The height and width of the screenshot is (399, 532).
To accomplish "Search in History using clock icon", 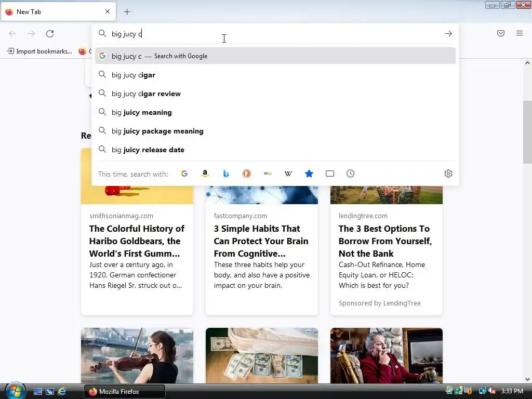I will [x=351, y=174].
